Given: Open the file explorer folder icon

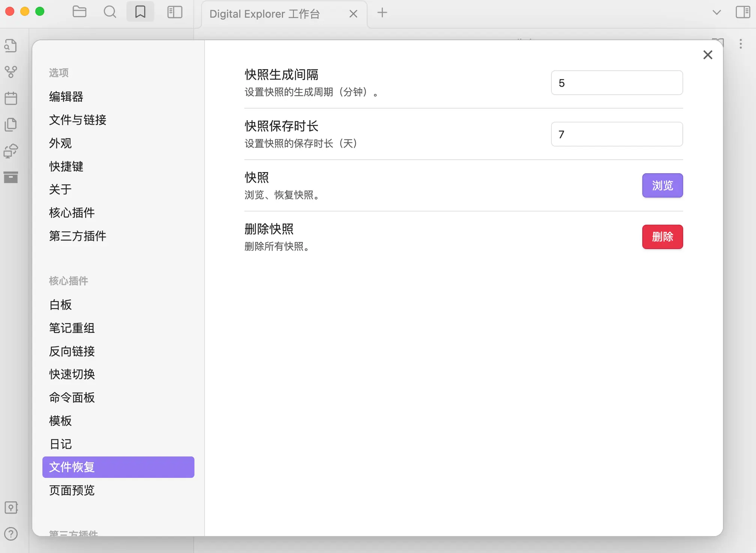Looking at the screenshot, I should pyautogui.click(x=79, y=12).
